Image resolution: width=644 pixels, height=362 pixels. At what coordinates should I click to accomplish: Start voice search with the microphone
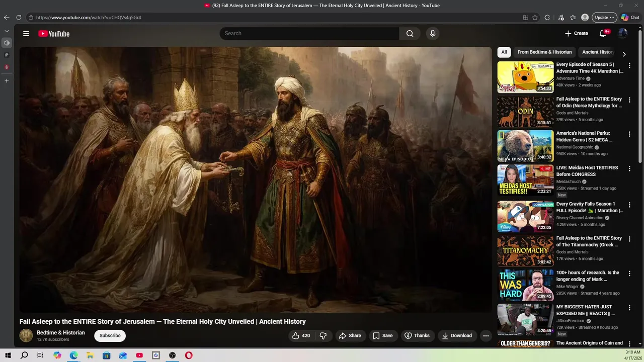tap(432, 34)
